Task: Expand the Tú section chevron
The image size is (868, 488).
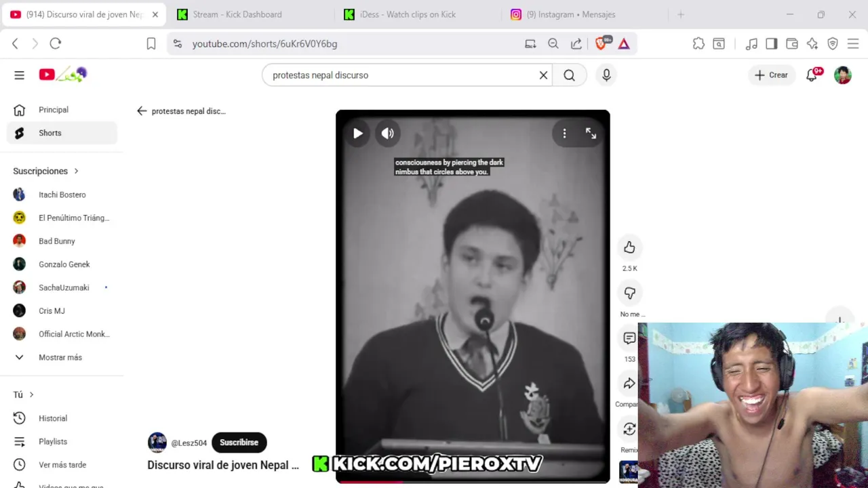Action: [x=31, y=394]
